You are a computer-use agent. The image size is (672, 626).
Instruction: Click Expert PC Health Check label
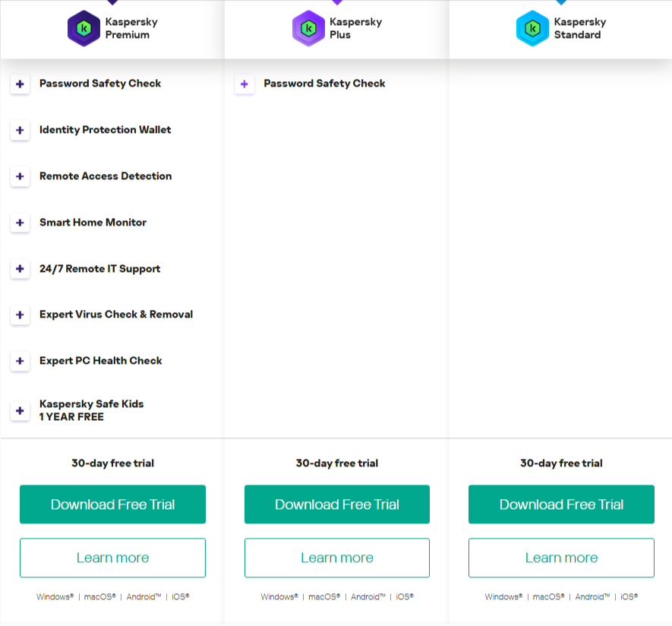pos(101,361)
